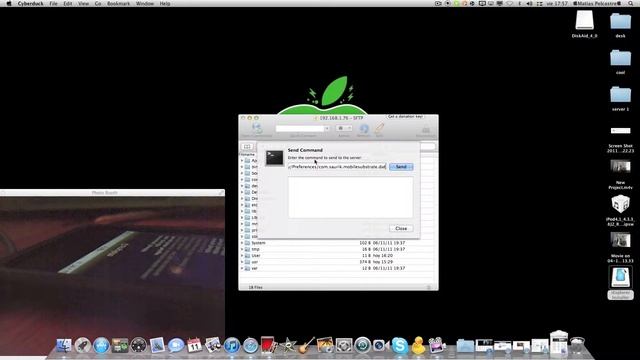Click the Trash in the Dock
This screenshot has height=360, width=640.
tap(578, 345)
